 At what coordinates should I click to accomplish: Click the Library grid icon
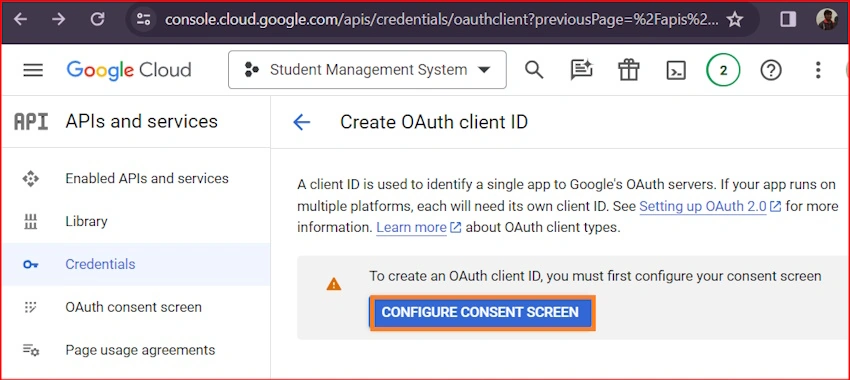pyautogui.click(x=30, y=221)
